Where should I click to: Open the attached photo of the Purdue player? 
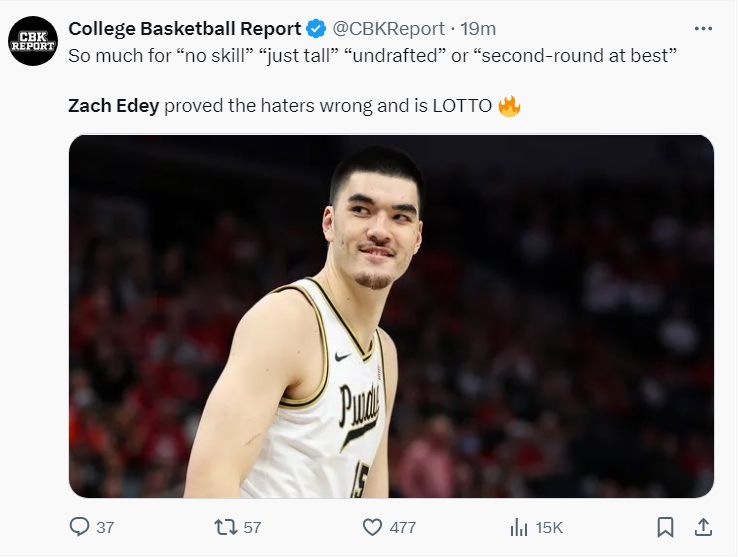click(391, 316)
